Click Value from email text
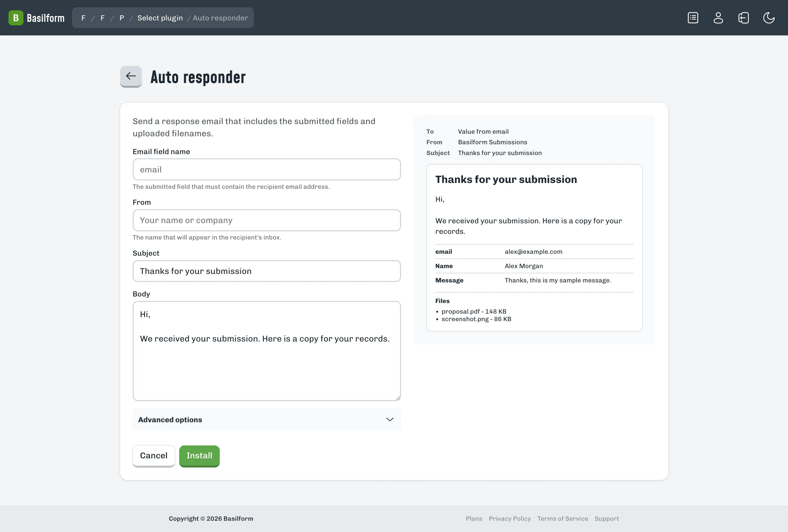 click(483, 132)
